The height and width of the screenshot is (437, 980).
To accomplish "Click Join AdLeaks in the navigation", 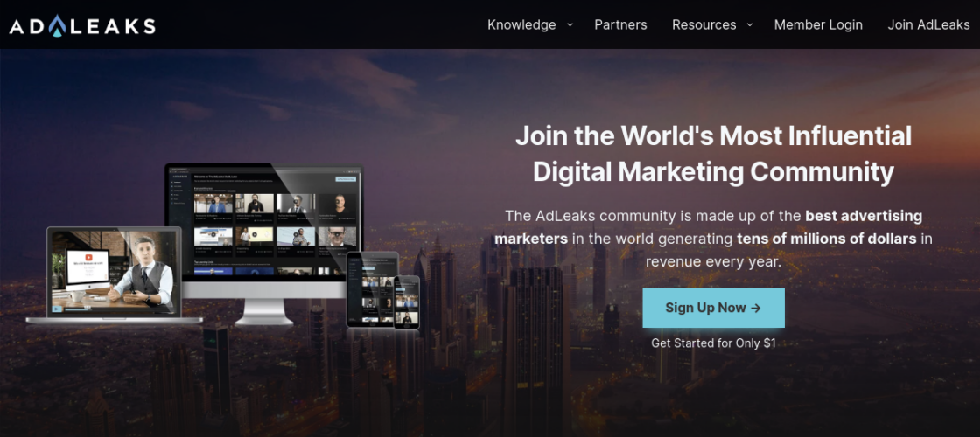I will pyautogui.click(x=930, y=24).
